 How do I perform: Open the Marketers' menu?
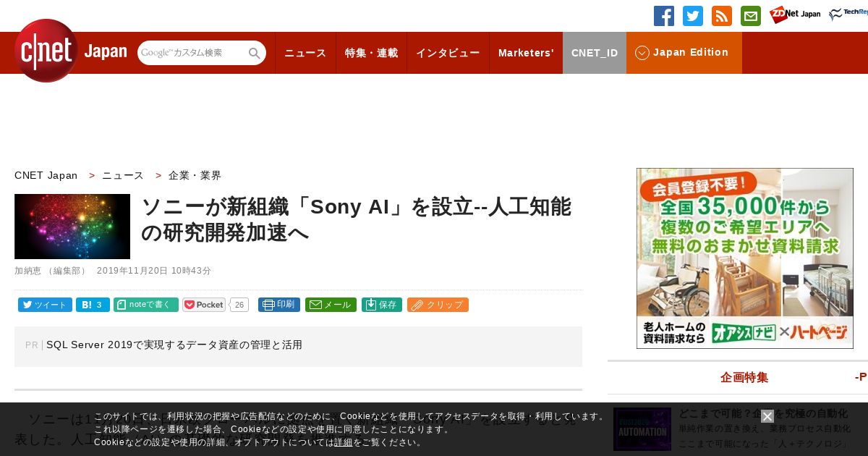526,53
